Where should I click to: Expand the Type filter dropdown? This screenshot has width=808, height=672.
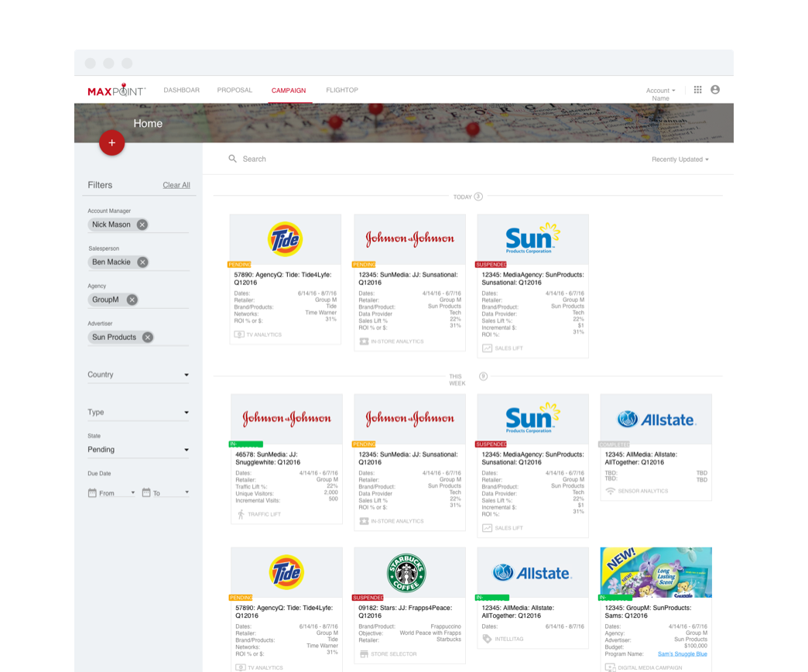[x=138, y=413]
